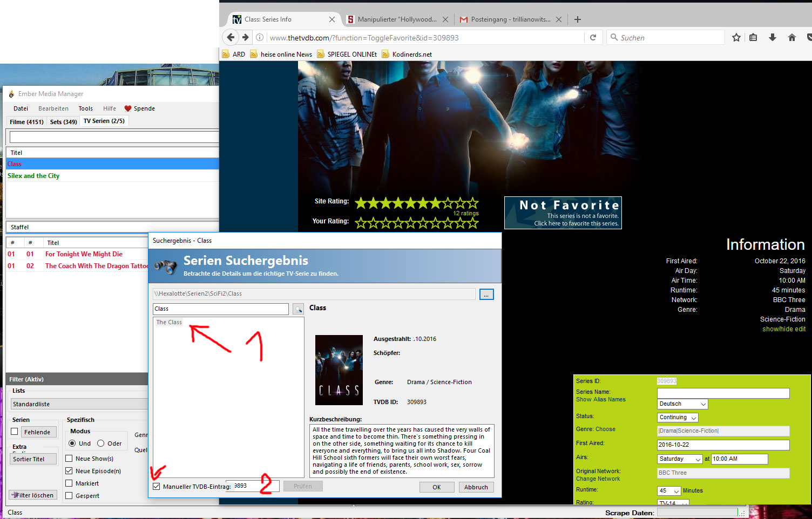
Task: Click the Change Network link
Action: pyautogui.click(x=598, y=479)
